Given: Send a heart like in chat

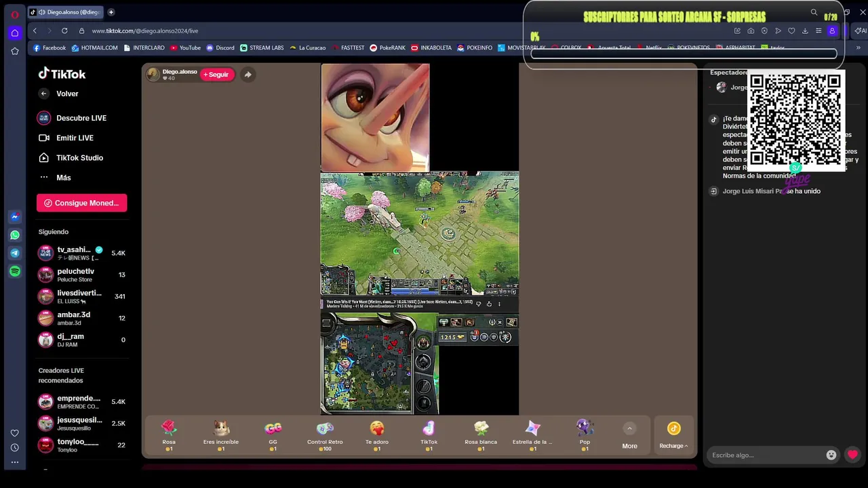Looking at the screenshot, I should 852,455.
